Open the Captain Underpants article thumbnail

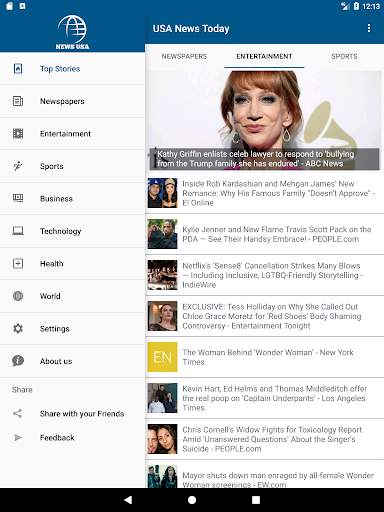coord(162,398)
